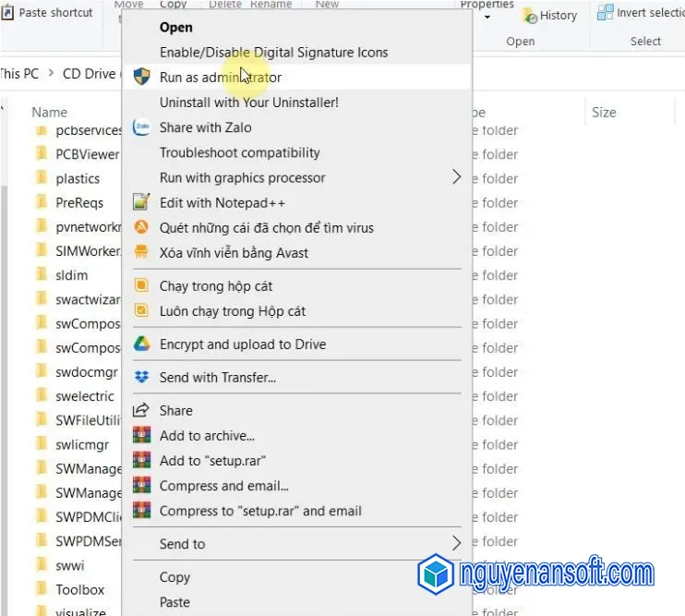This screenshot has width=685, height=616.
Task: Click the plastics folder icon
Action: (41, 178)
